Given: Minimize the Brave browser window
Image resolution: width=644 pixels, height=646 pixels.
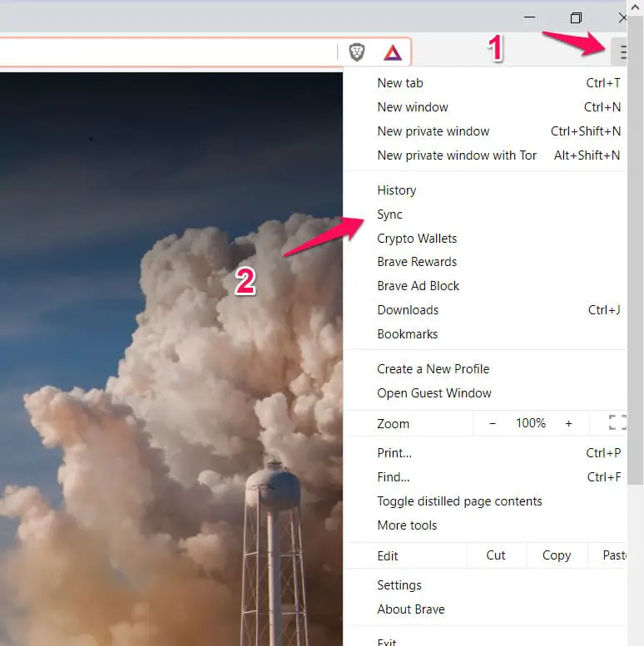Looking at the screenshot, I should (530, 17).
